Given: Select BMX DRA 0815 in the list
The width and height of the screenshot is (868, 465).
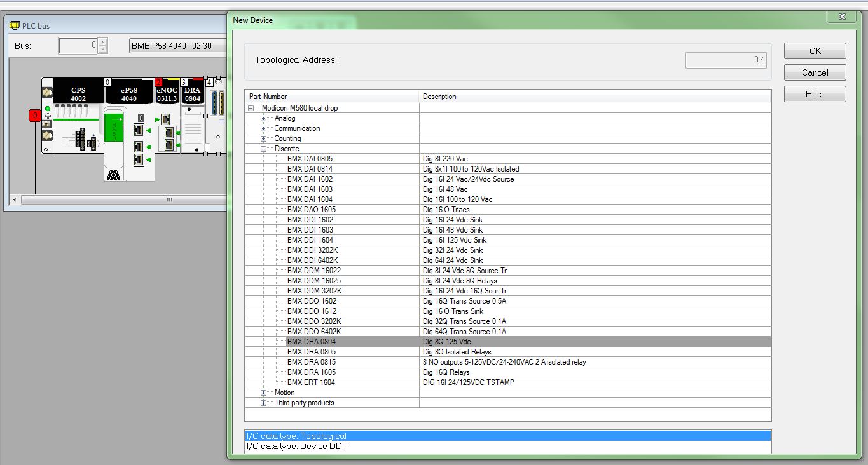Looking at the screenshot, I should click(312, 362).
